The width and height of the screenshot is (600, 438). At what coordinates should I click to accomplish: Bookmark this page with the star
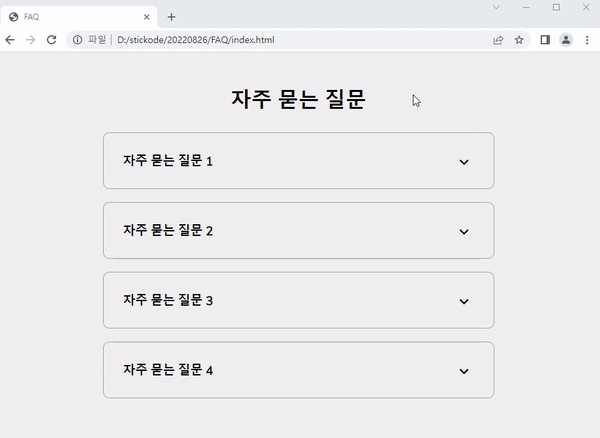click(x=519, y=40)
